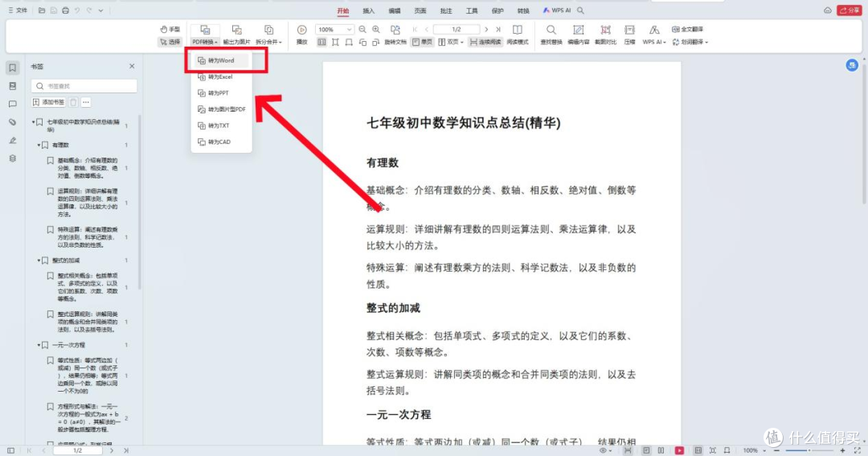Open 阅读模式 reading mode
Screen dimensions: 868x456
click(x=518, y=35)
